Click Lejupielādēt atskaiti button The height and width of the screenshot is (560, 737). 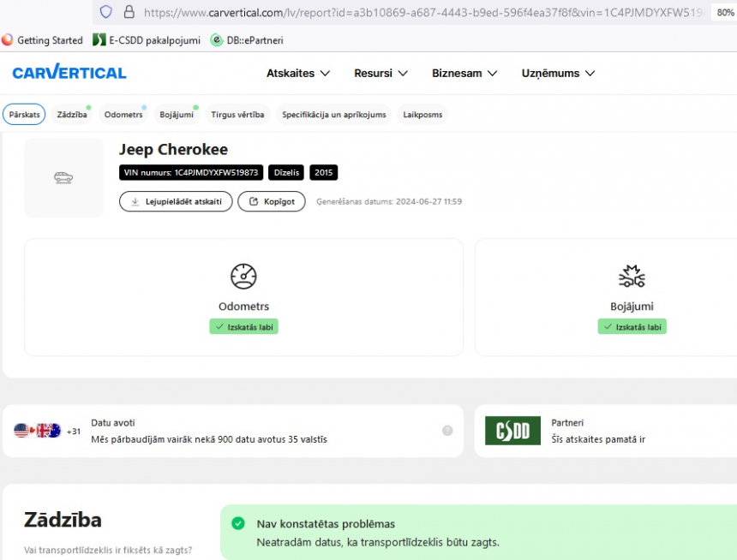(x=176, y=201)
